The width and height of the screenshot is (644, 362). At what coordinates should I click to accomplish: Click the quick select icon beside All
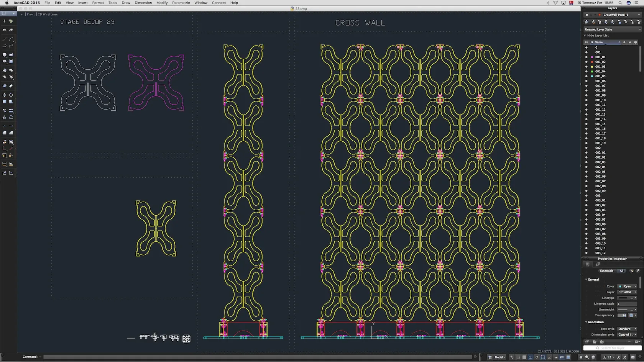pos(632,271)
